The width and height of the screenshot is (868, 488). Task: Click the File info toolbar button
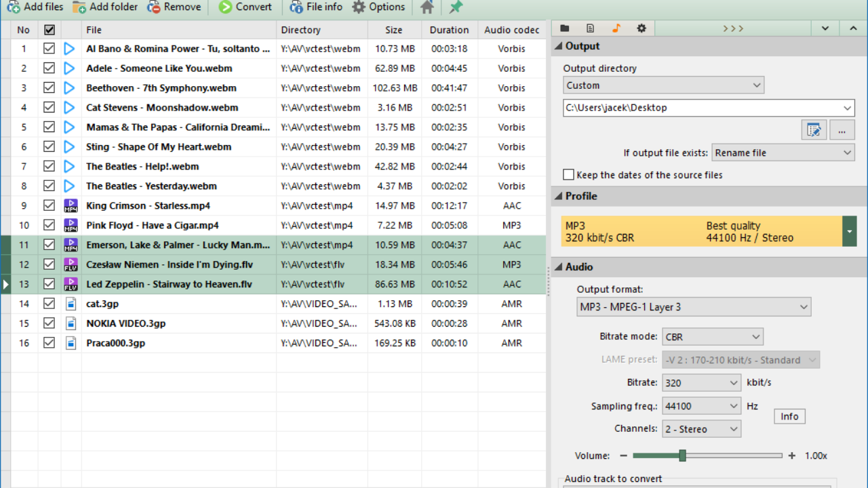(316, 7)
